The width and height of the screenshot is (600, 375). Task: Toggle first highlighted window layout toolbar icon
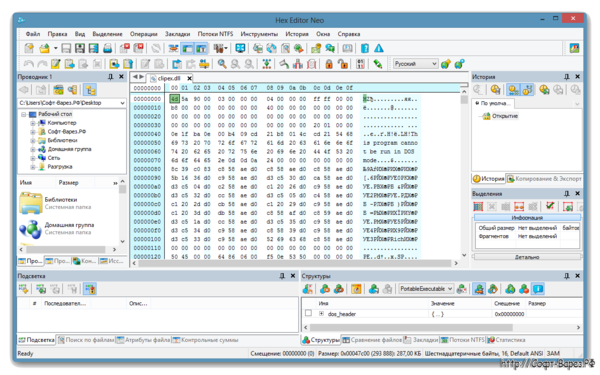point(188,48)
